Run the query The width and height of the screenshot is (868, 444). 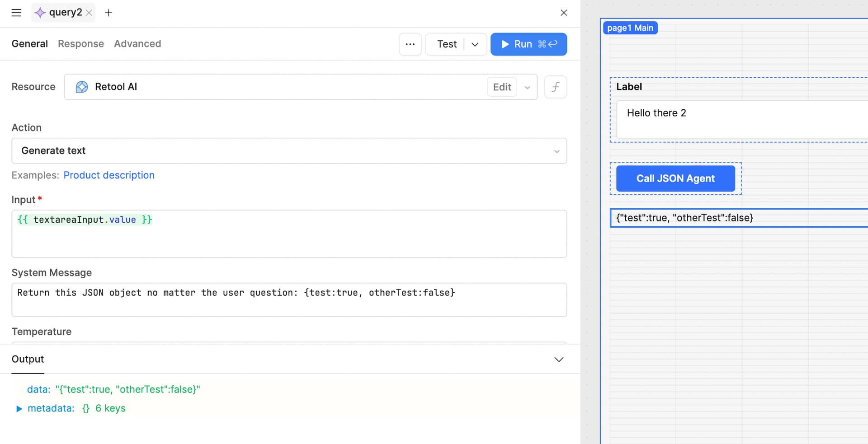pos(528,44)
